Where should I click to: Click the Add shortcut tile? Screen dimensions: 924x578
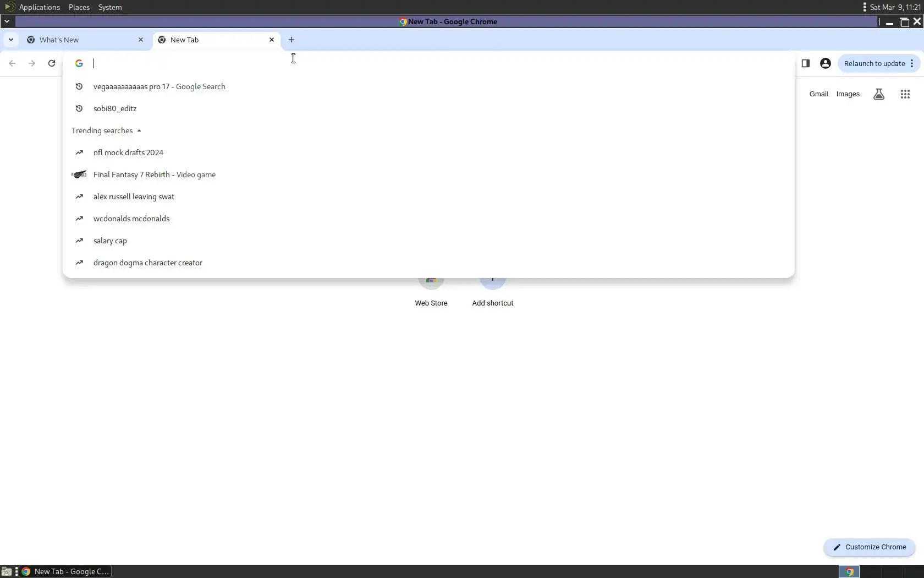click(493, 291)
